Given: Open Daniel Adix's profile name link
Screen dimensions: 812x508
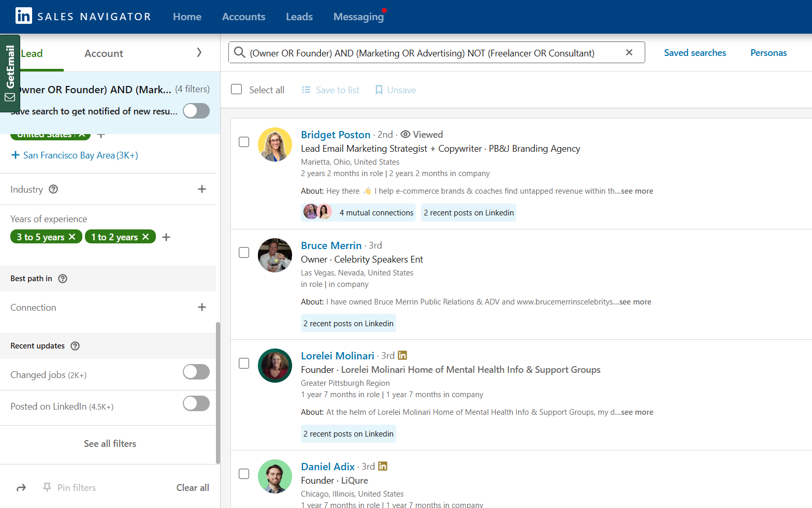Looking at the screenshot, I should click(328, 467).
